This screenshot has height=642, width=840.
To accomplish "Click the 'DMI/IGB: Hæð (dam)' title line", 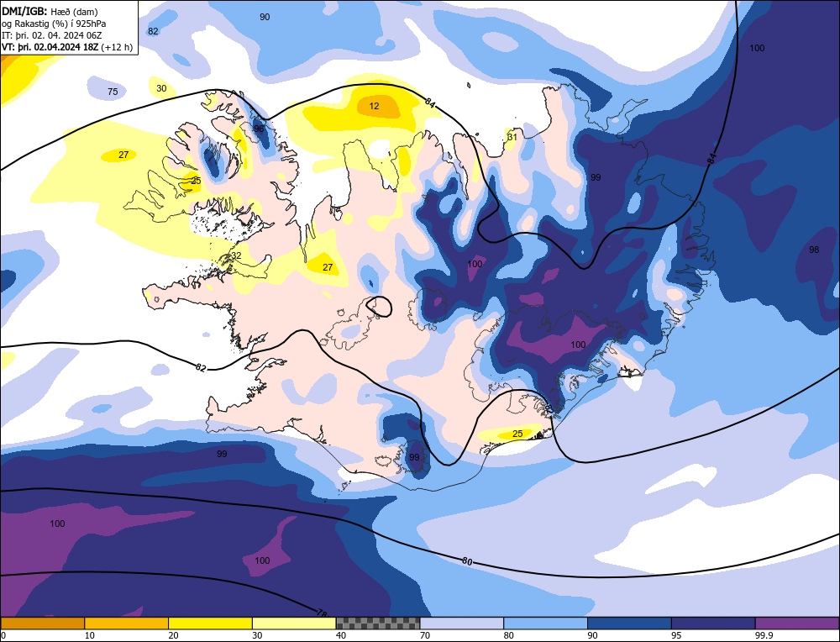I will click(x=50, y=12).
